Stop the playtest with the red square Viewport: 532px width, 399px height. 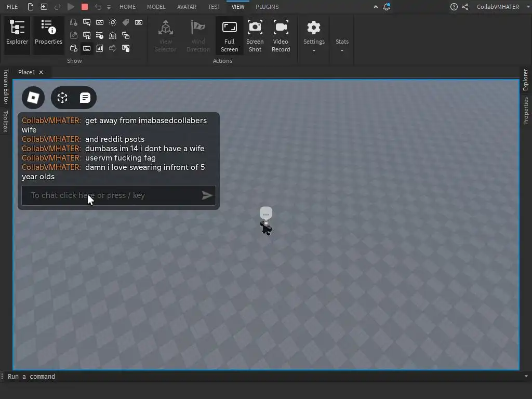point(85,7)
